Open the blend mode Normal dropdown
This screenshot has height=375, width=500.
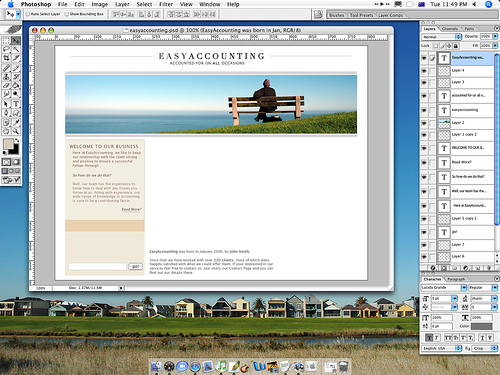442,37
